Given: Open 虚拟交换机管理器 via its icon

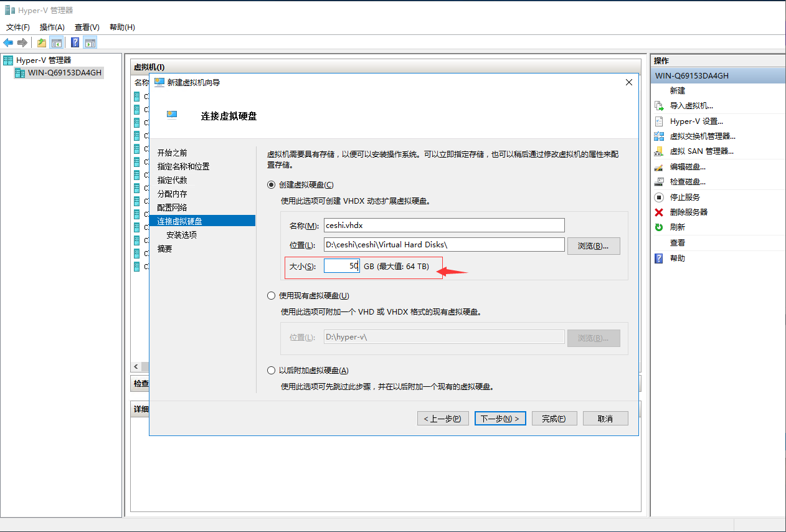Looking at the screenshot, I should click(659, 136).
